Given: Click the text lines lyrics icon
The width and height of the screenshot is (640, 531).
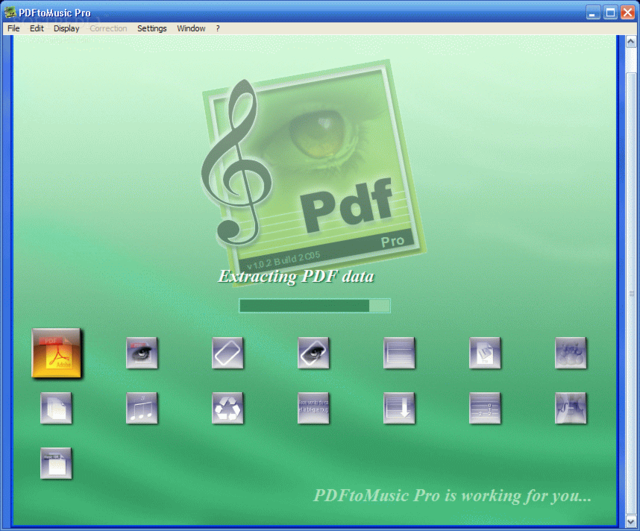Looking at the screenshot, I should (313, 408).
